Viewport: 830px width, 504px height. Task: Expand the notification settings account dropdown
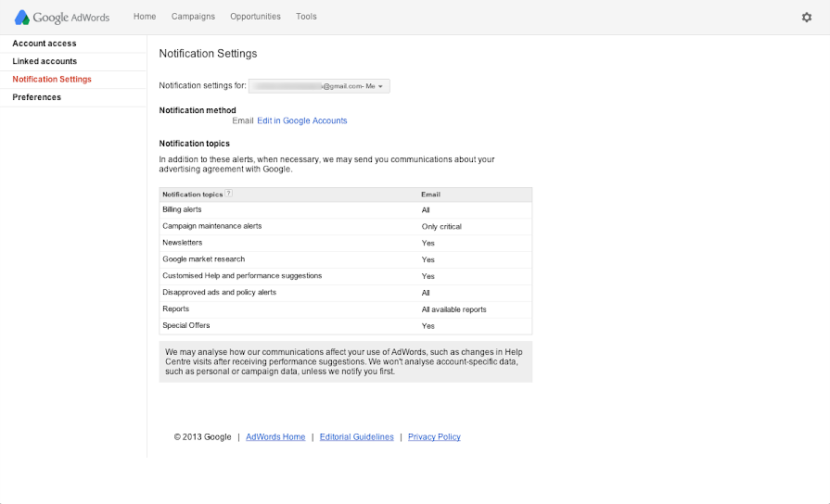tap(319, 86)
